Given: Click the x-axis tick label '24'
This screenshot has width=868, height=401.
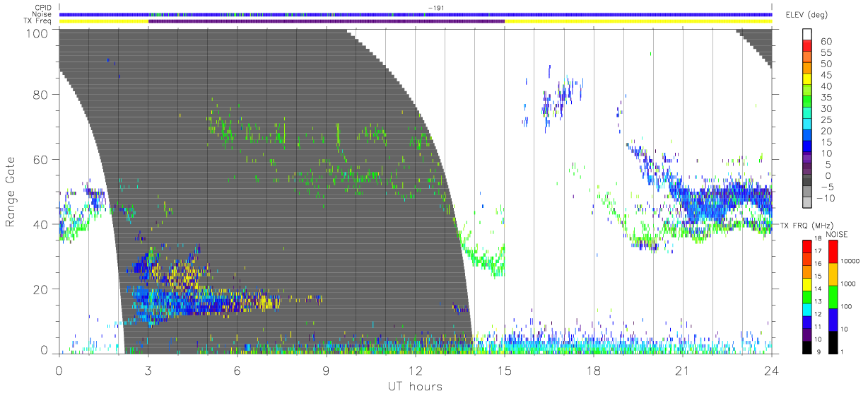Looking at the screenshot, I should click(x=772, y=371).
